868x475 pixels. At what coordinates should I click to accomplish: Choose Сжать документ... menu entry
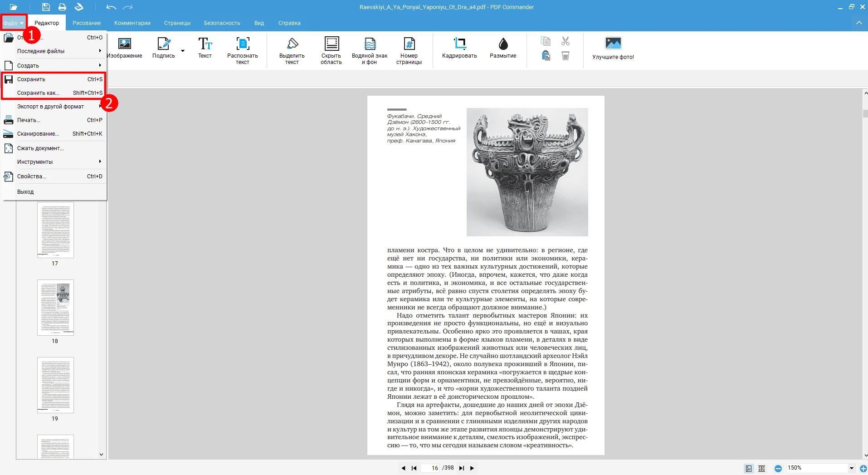pos(54,148)
